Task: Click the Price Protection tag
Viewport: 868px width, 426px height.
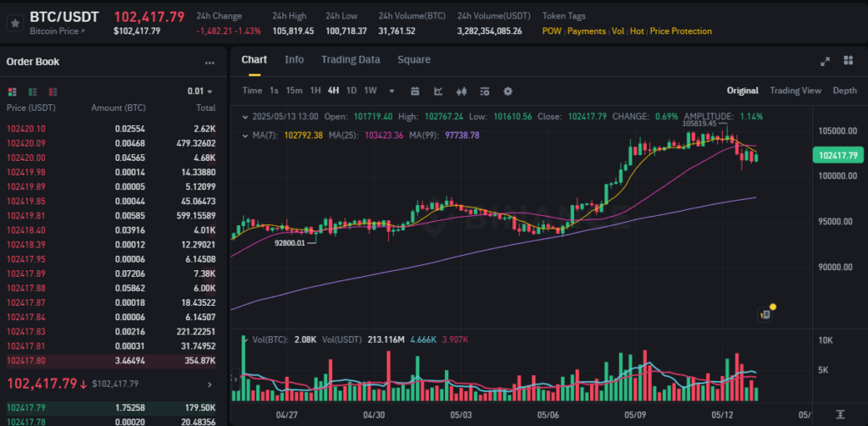Action: (681, 31)
